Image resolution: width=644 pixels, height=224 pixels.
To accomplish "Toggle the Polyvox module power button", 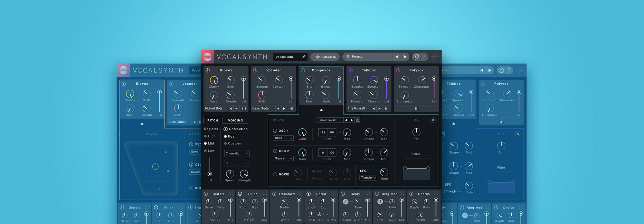I will pos(398,70).
